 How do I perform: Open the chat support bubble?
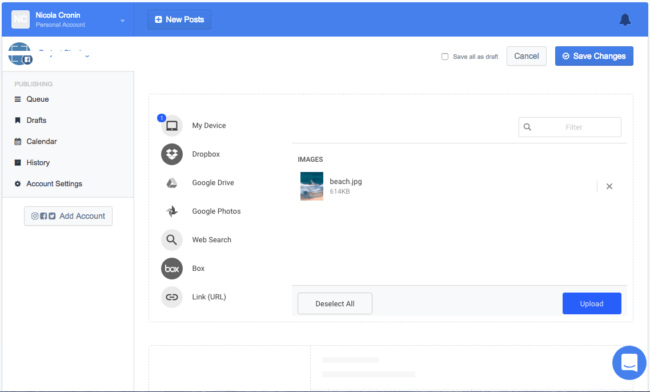coord(629,363)
